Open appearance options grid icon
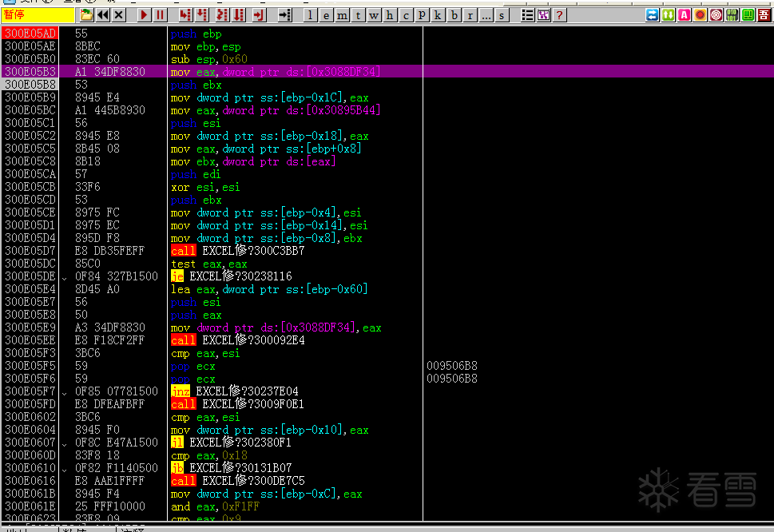Screen dimensions: 774x532 pyautogui.click(x=543, y=15)
